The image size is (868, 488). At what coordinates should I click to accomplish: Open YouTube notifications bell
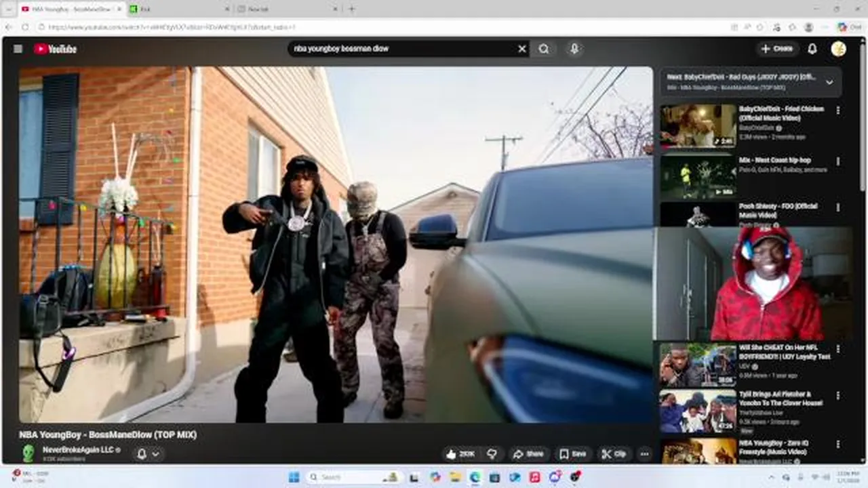[812, 49]
